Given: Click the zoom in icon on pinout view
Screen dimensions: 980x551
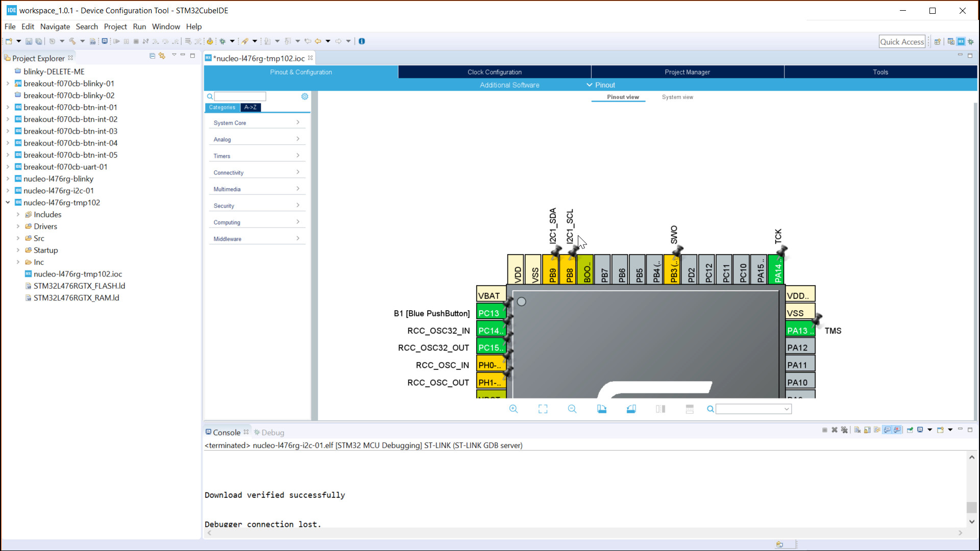Looking at the screenshot, I should click(x=513, y=409).
